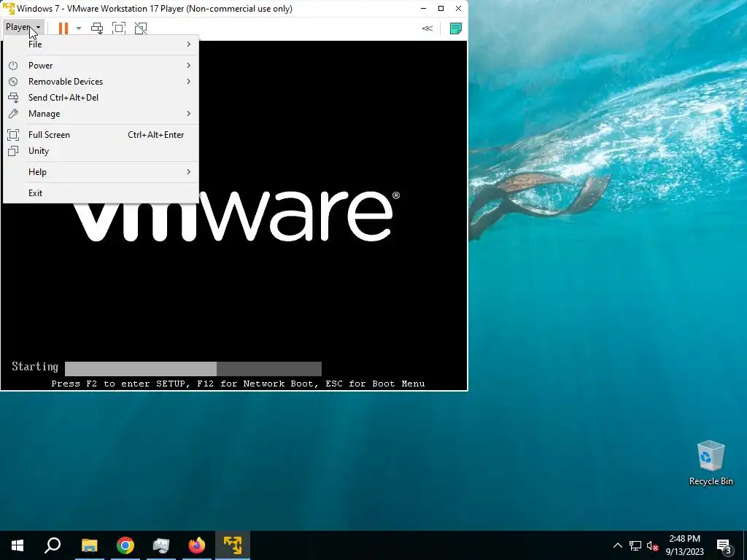747x560 pixels.
Task: Select Full Screen from the Player menu
Action: tap(101, 135)
